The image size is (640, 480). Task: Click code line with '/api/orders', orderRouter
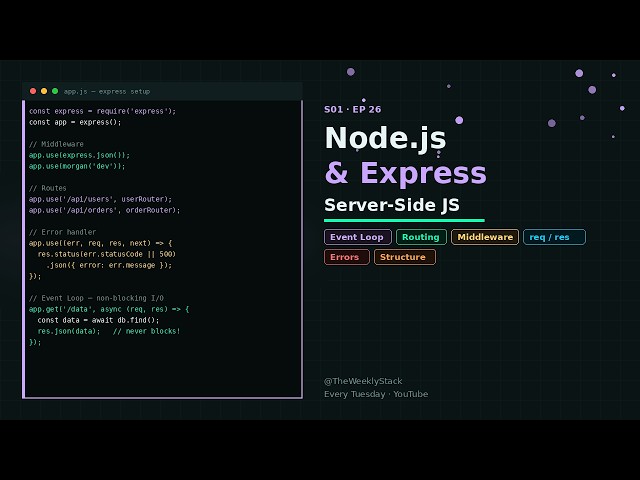(104, 210)
